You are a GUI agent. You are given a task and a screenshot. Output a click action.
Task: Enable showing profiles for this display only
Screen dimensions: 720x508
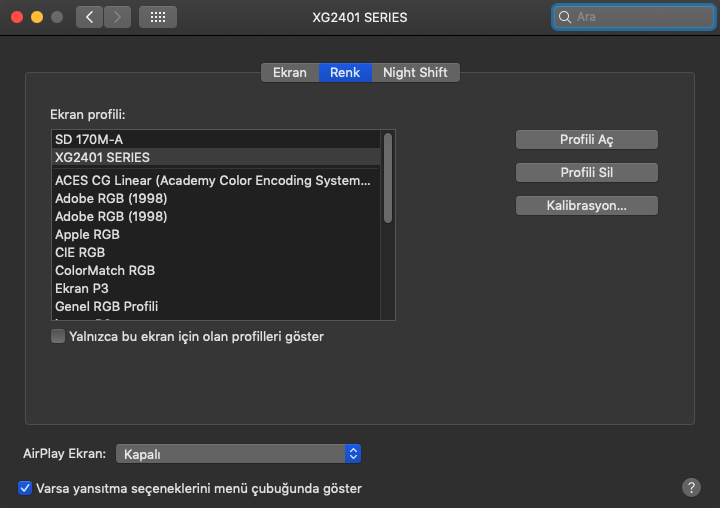coord(58,337)
